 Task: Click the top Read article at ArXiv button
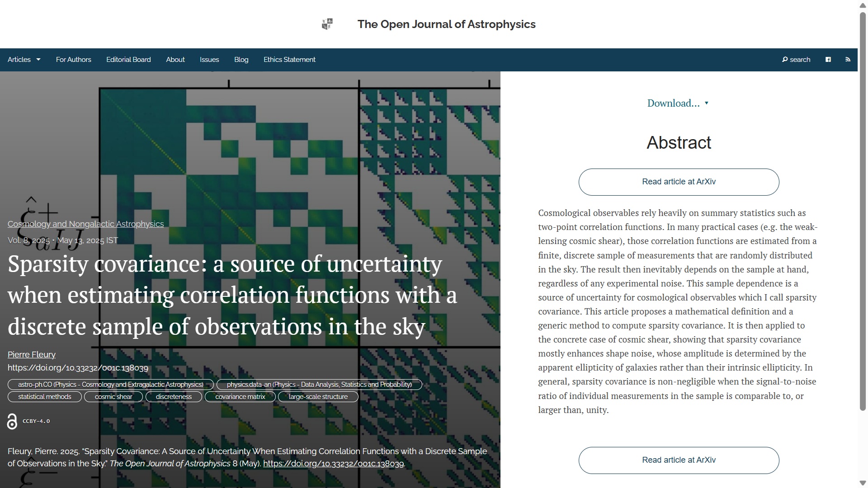[x=679, y=182]
